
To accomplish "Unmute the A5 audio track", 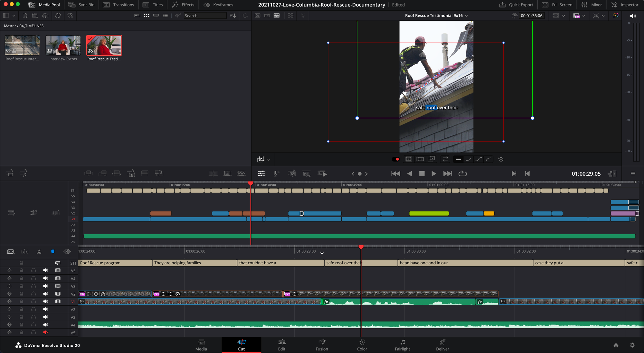I will 45,332.
